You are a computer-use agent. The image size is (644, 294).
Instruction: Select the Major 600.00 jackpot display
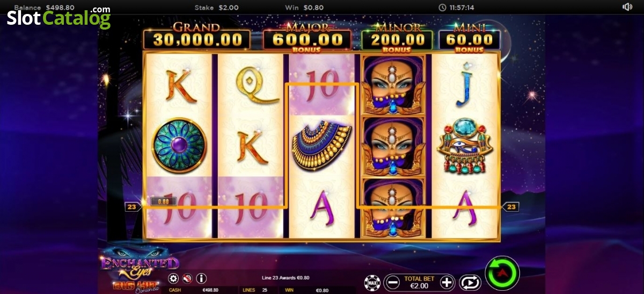pyautogui.click(x=307, y=38)
